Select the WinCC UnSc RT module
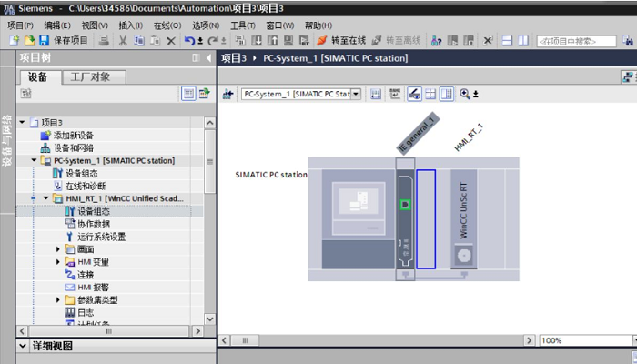This screenshot has height=364, width=637. click(x=464, y=219)
